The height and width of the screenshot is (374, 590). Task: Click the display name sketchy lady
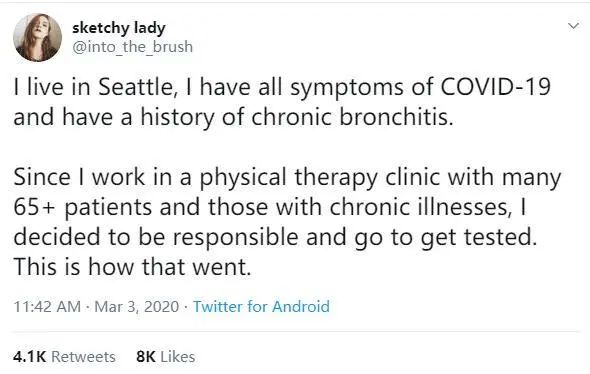119,28
